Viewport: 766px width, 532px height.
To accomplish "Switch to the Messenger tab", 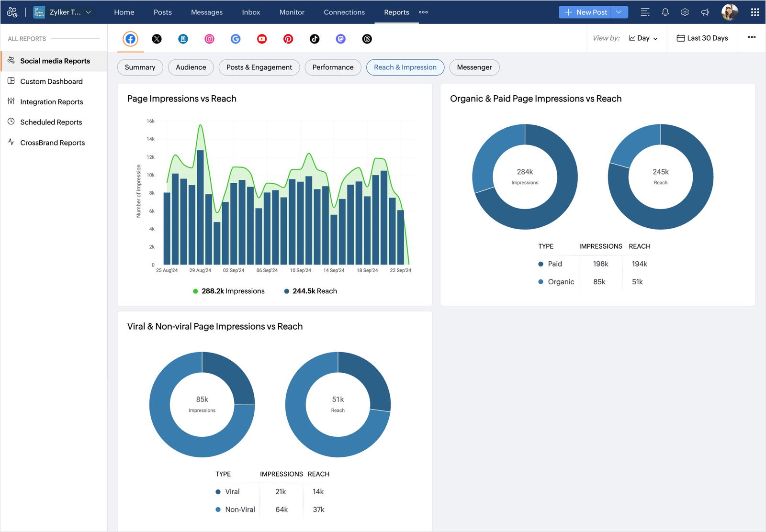I will [x=474, y=67].
